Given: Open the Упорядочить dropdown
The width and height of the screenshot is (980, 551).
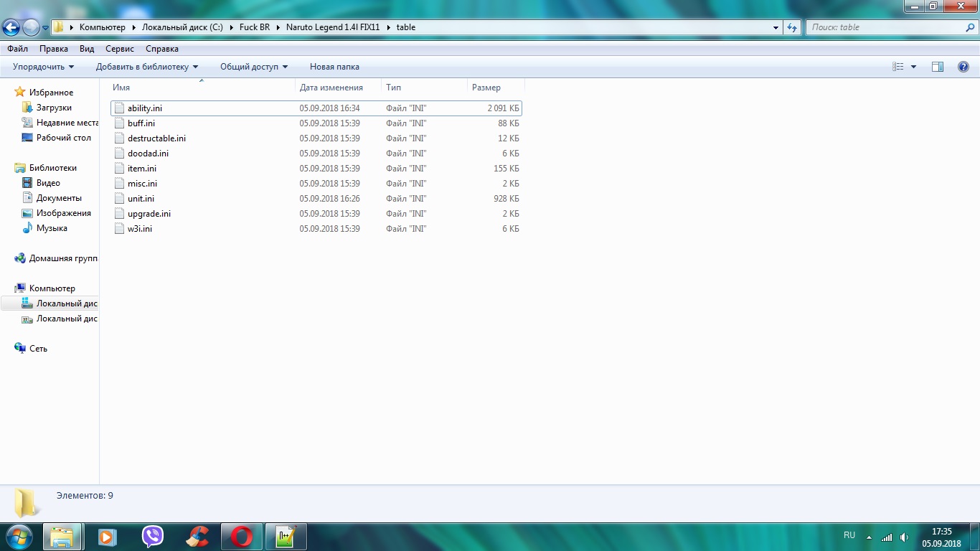Looking at the screenshot, I should tap(44, 67).
